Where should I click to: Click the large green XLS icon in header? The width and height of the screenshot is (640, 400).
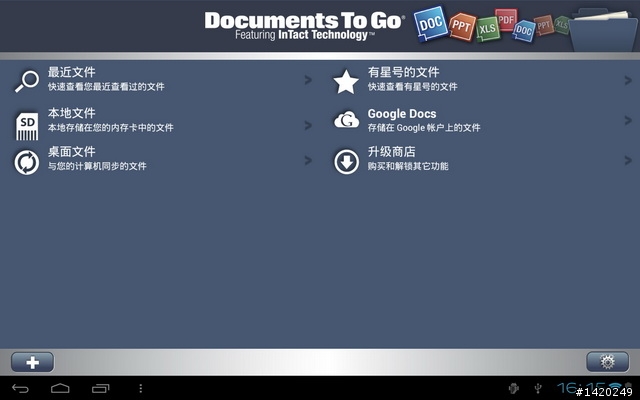coord(488,29)
